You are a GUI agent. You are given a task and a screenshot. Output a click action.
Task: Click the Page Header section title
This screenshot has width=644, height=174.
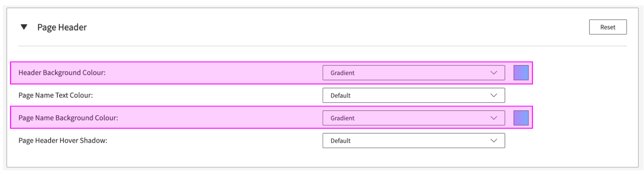pos(62,27)
